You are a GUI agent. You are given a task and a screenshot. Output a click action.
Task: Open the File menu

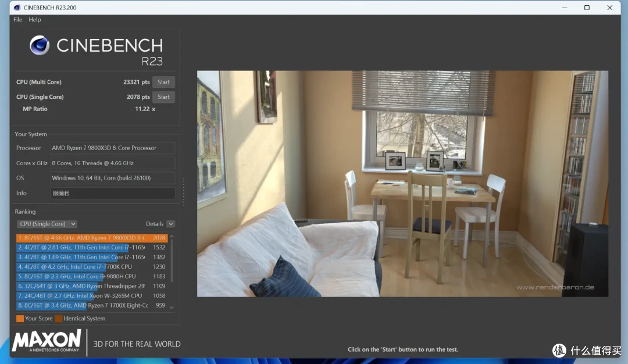pos(17,20)
